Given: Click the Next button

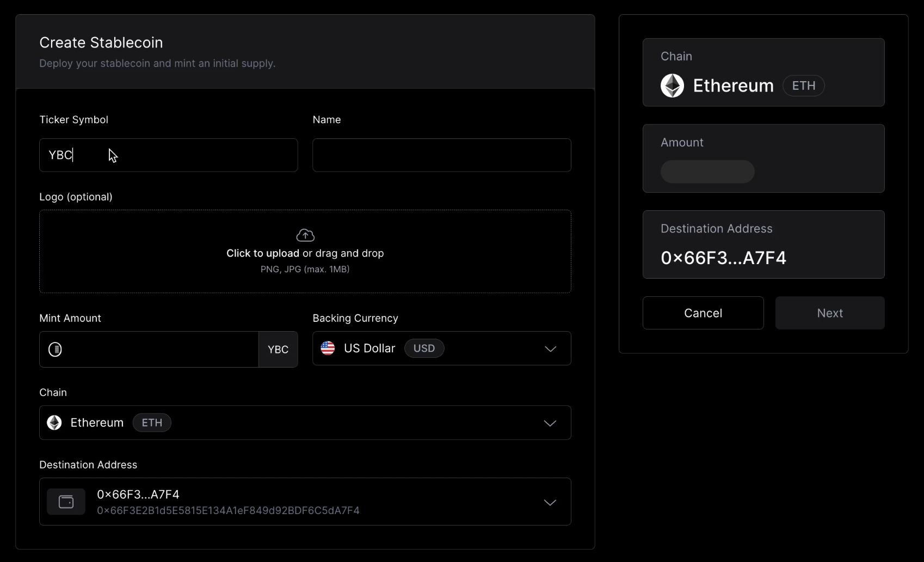Looking at the screenshot, I should (829, 313).
